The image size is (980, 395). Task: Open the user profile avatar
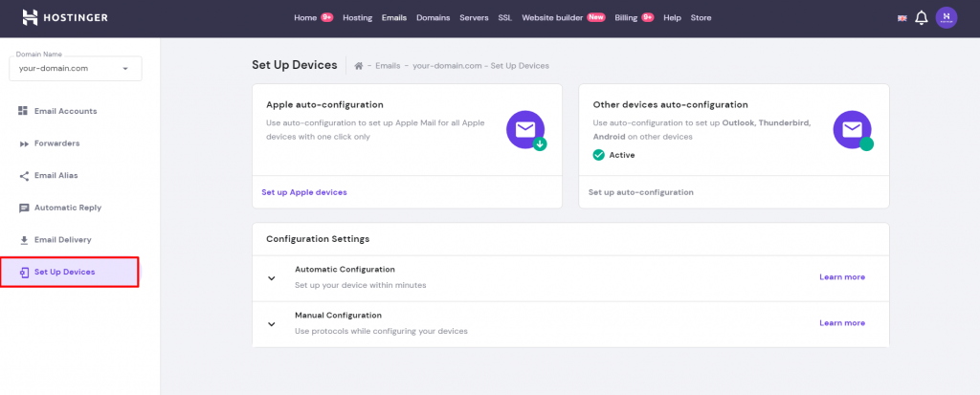(x=947, y=17)
